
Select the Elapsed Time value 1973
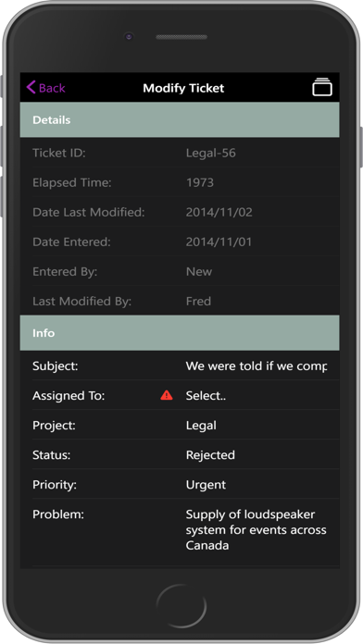click(x=200, y=183)
